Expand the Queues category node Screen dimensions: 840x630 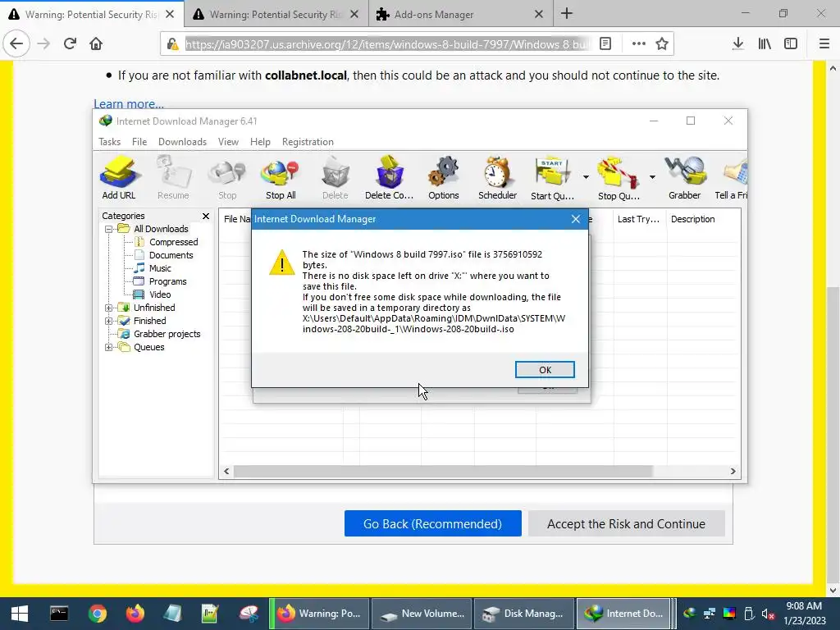pos(109,347)
